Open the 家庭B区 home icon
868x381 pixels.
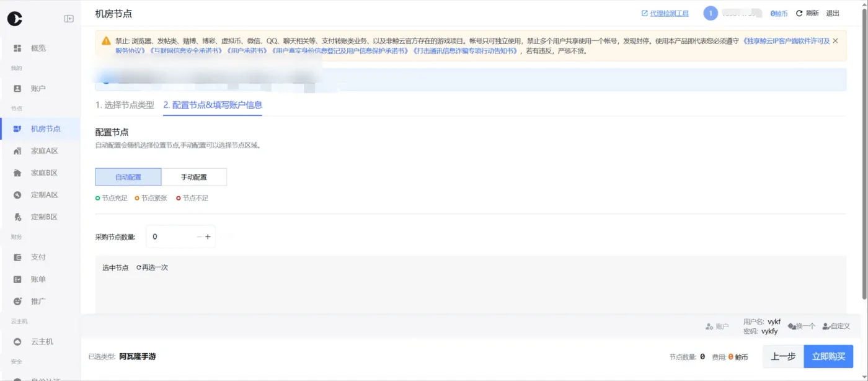click(x=17, y=173)
